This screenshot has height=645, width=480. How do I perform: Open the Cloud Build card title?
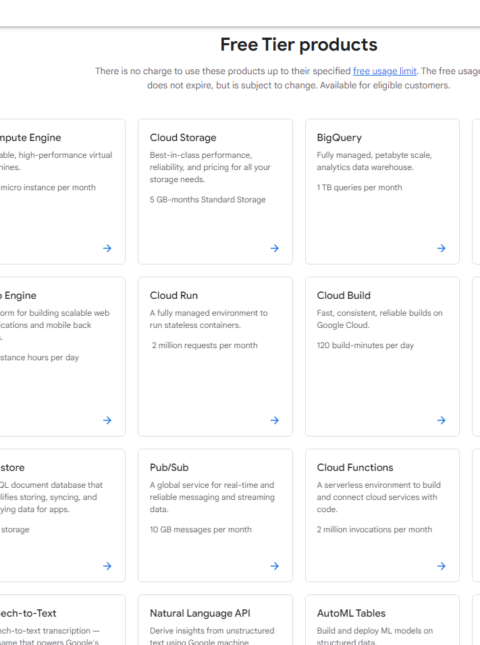[343, 295]
